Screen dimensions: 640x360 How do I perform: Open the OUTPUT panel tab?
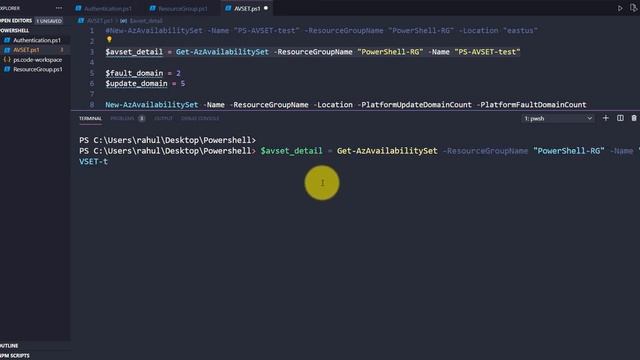[x=163, y=118]
